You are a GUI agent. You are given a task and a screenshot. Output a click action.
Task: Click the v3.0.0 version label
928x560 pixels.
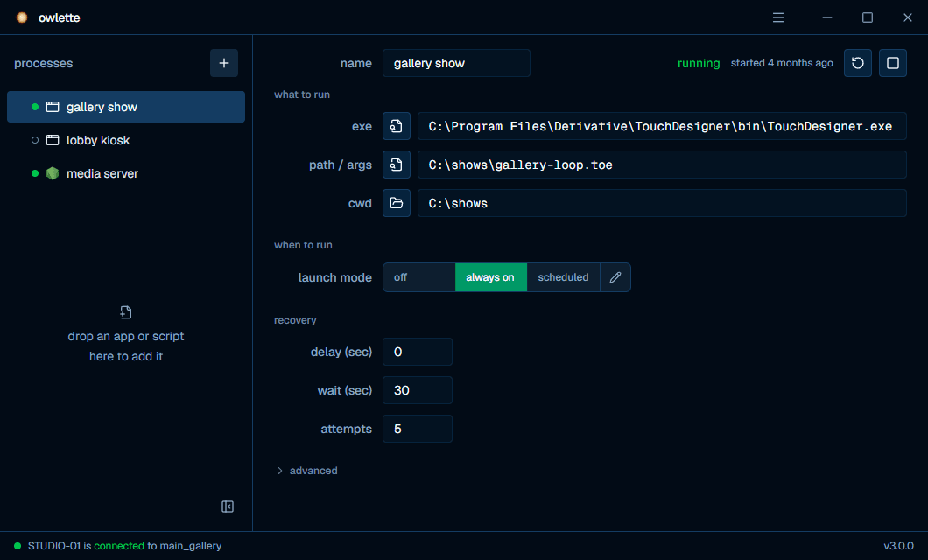pos(898,546)
